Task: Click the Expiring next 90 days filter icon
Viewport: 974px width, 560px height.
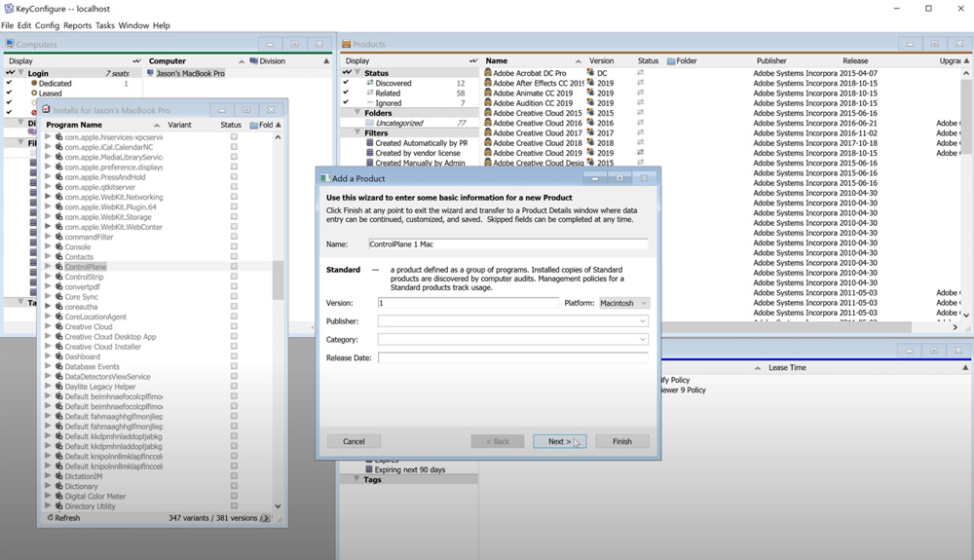Action: tap(369, 470)
